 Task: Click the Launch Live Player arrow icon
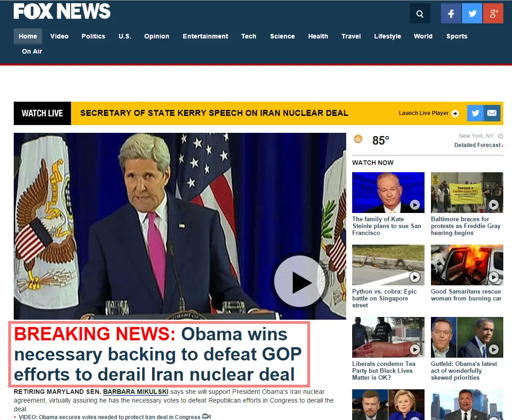pos(455,113)
